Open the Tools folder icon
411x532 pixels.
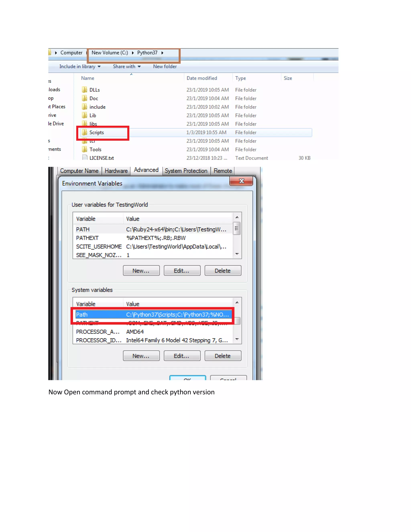pyautogui.click(x=84, y=149)
